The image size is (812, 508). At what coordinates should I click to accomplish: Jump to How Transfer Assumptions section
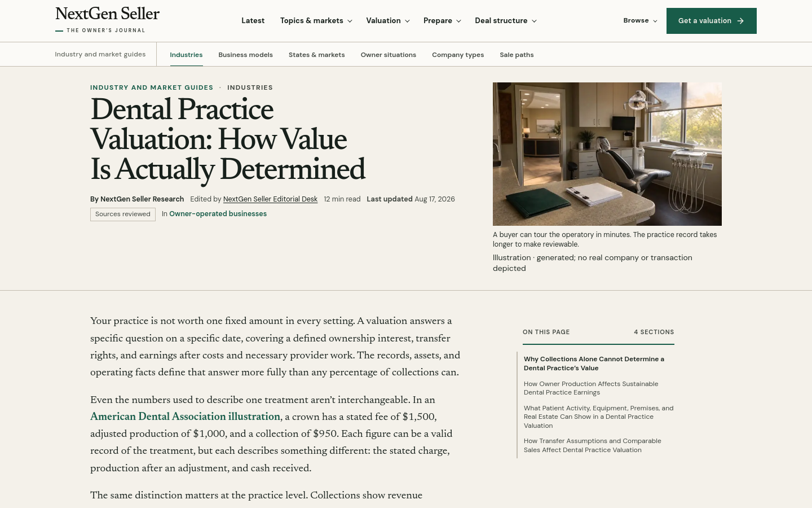pyautogui.click(x=592, y=445)
